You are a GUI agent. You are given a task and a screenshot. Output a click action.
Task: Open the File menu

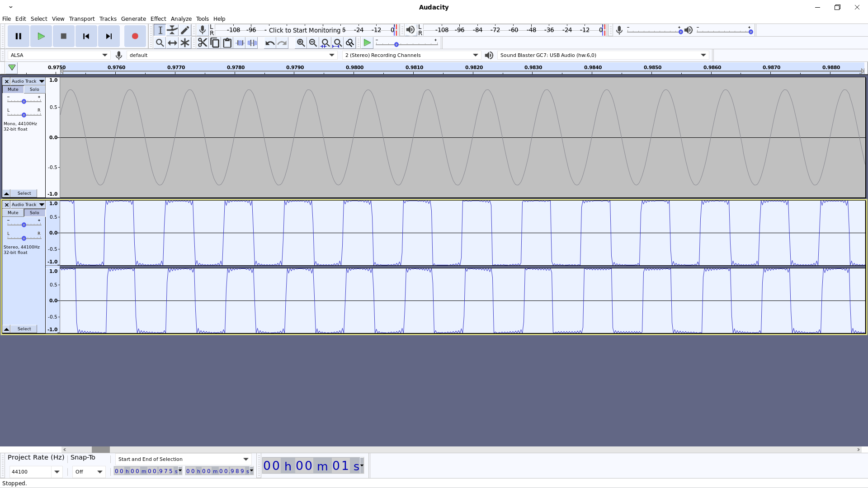[x=6, y=19]
